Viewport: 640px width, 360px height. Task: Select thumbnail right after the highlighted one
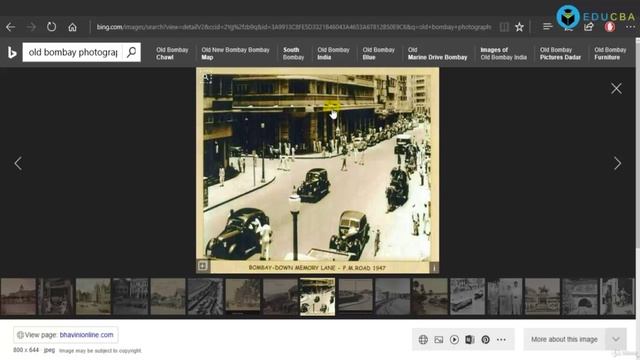(355, 297)
